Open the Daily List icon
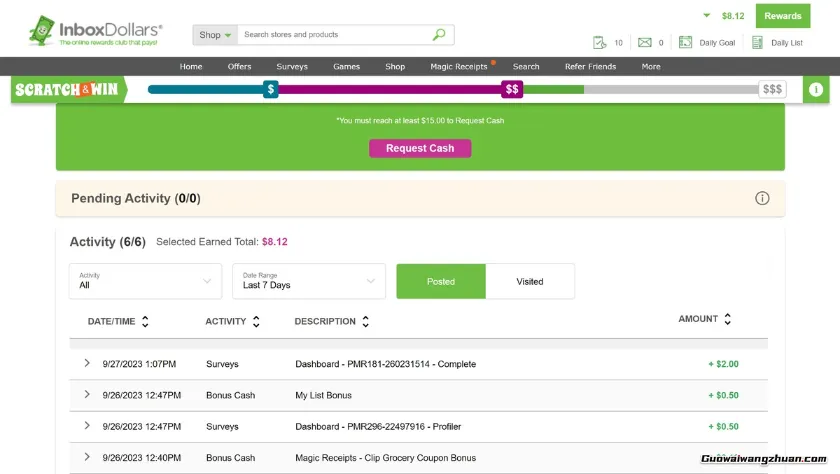 click(x=757, y=43)
